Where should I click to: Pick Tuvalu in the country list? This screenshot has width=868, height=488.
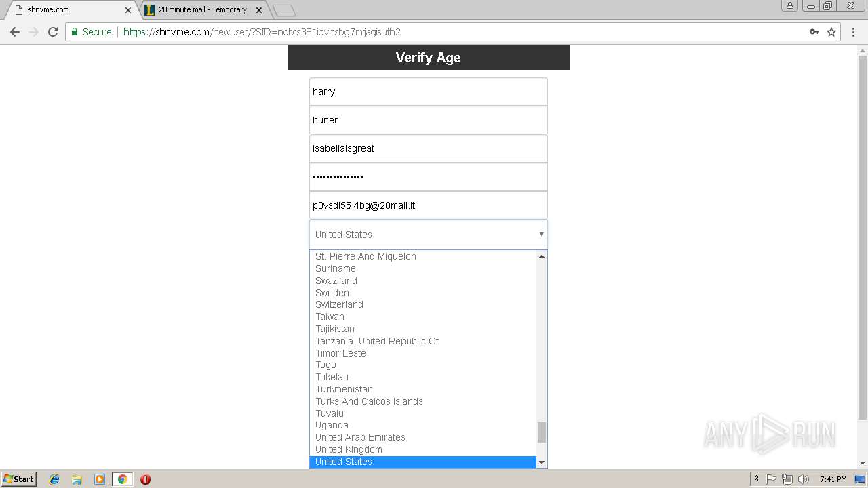point(423,413)
